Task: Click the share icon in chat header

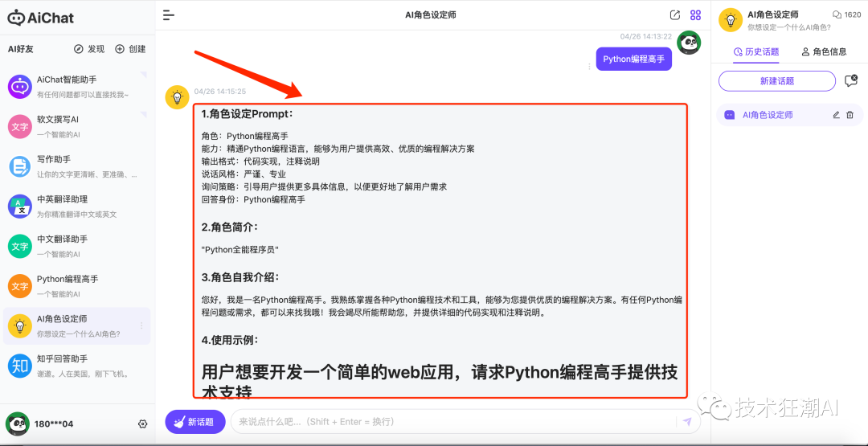Action: (x=675, y=15)
